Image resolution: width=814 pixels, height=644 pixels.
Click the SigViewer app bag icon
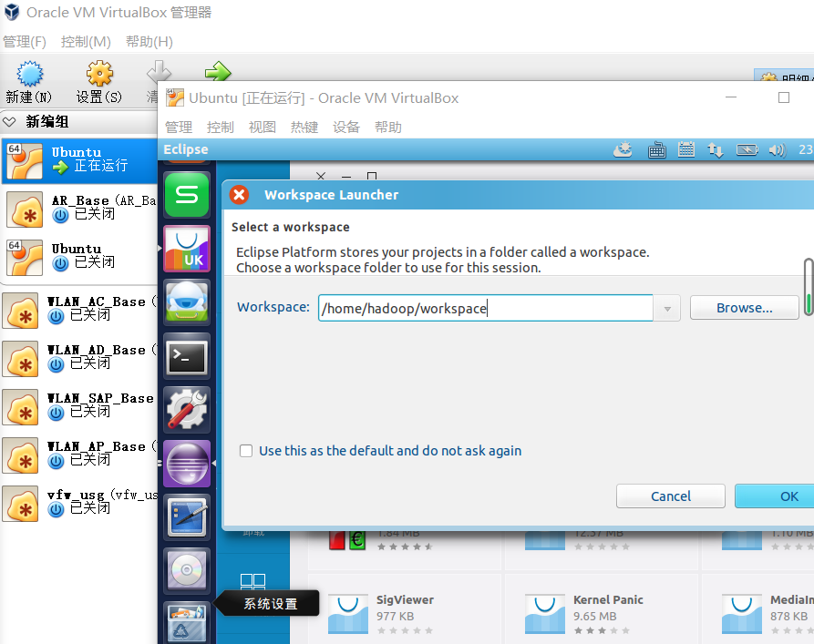click(x=348, y=615)
